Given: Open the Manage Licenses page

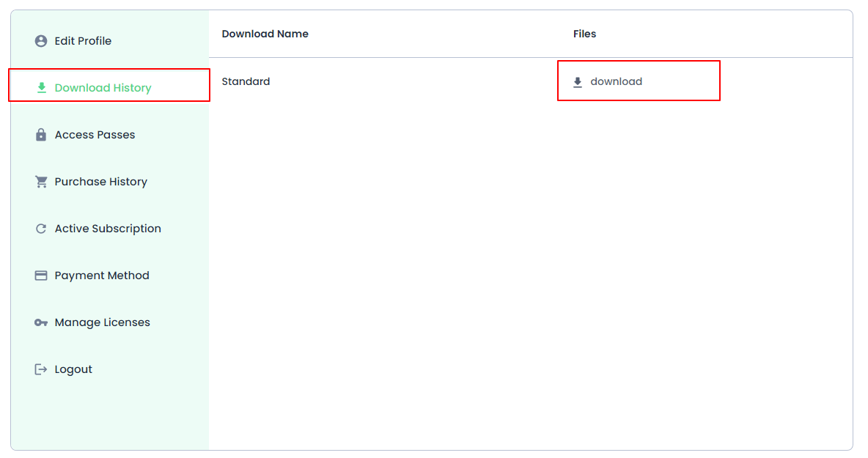Looking at the screenshot, I should (x=102, y=322).
